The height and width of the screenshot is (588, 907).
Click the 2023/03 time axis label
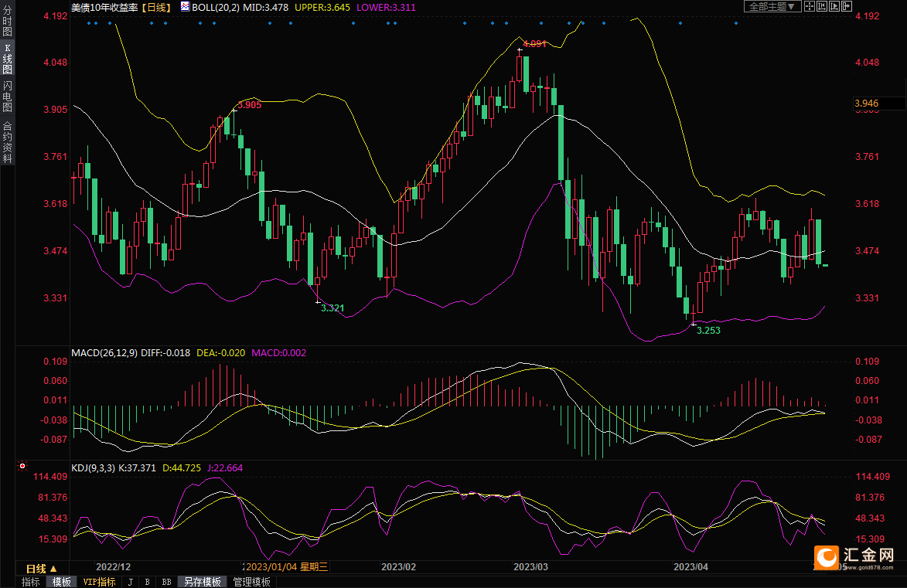(530, 566)
